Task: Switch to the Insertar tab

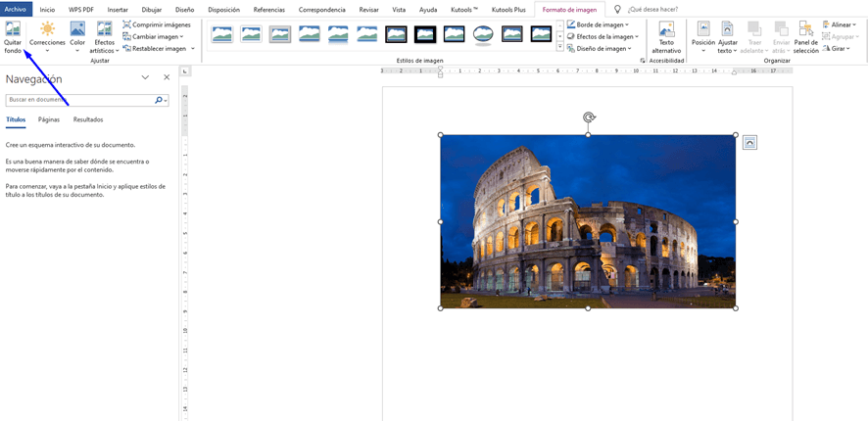Action: pyautogui.click(x=118, y=9)
